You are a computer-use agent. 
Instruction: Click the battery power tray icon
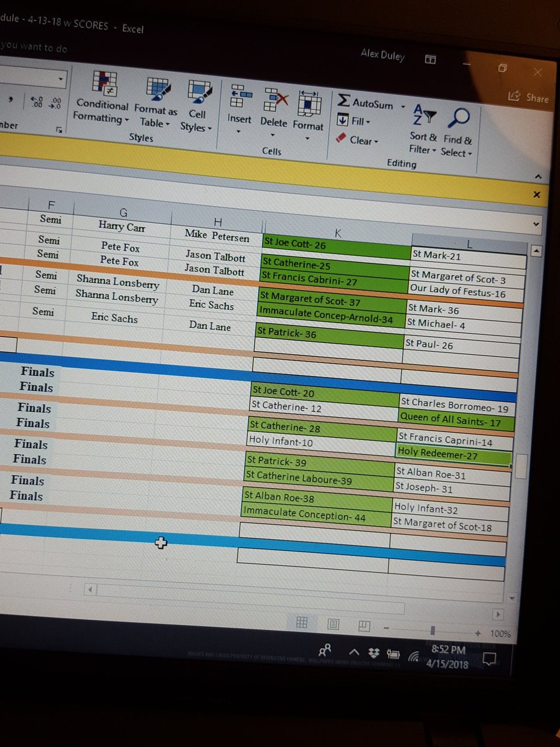click(x=394, y=655)
